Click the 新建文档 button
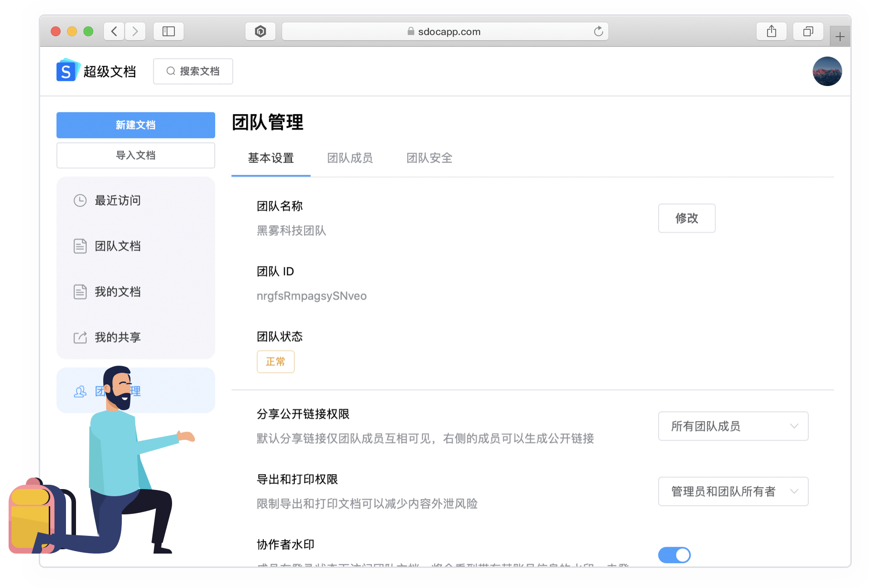This screenshot has height=588, width=869. coord(135,125)
